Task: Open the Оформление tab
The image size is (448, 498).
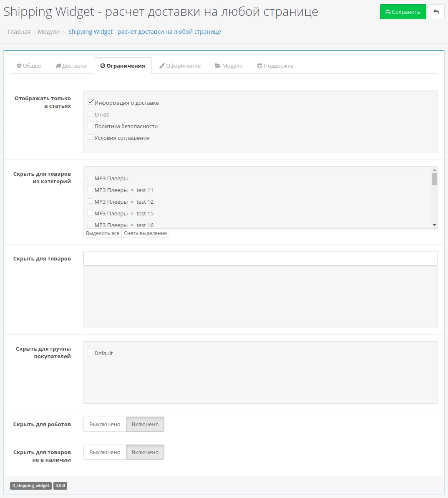Action: [x=180, y=66]
